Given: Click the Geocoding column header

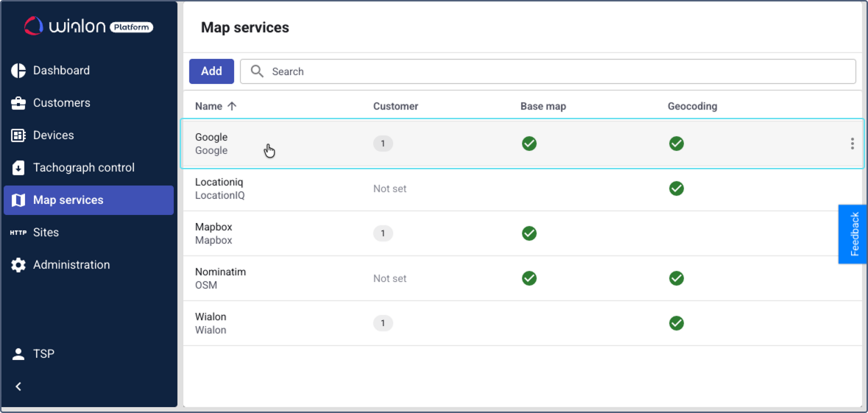Looking at the screenshot, I should coord(693,106).
